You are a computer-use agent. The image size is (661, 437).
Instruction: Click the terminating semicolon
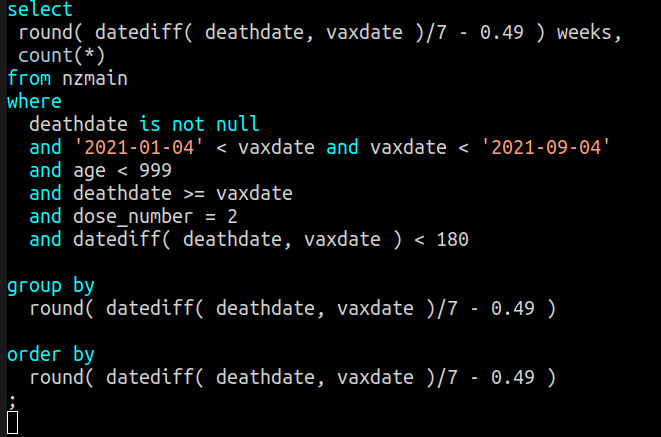(x=12, y=400)
